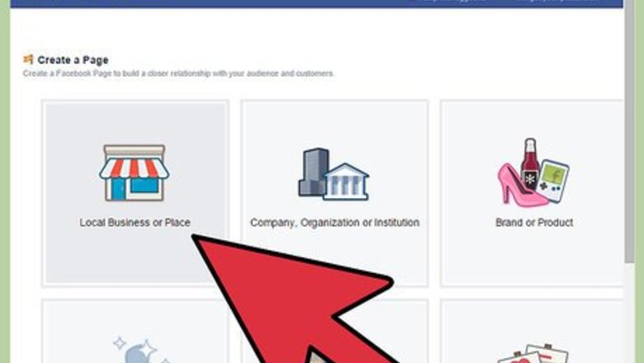644x363 pixels.
Task: Click the handheld game console icon
Action: [553, 181]
